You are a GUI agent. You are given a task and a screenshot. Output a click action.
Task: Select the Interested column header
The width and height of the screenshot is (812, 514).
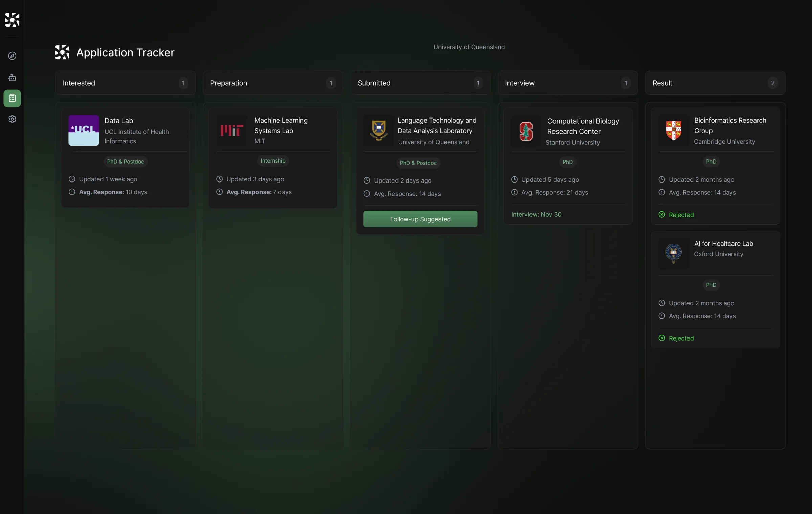[x=126, y=83]
